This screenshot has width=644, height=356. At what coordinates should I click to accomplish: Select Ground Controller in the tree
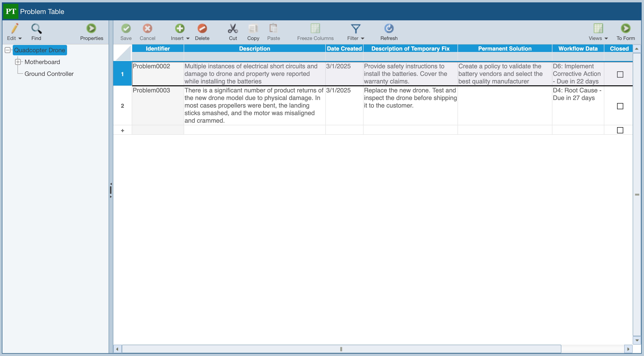[49, 74]
